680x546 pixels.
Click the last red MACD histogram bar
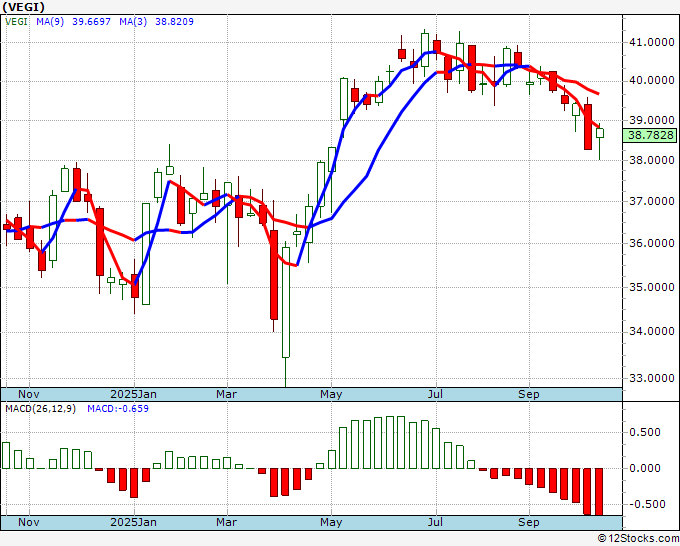(x=599, y=492)
